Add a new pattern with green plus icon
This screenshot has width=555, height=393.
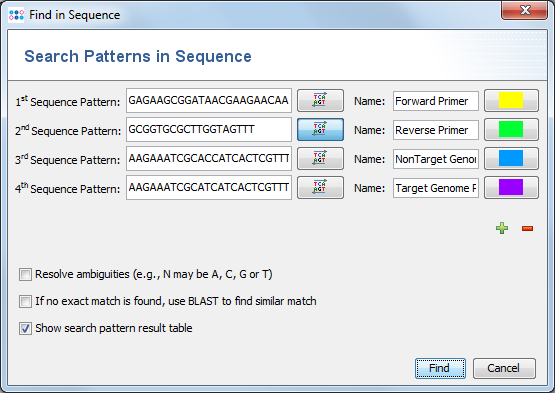click(x=502, y=228)
